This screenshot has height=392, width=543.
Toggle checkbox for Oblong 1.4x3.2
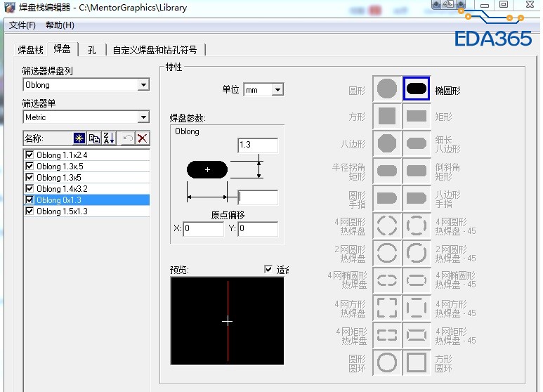30,189
